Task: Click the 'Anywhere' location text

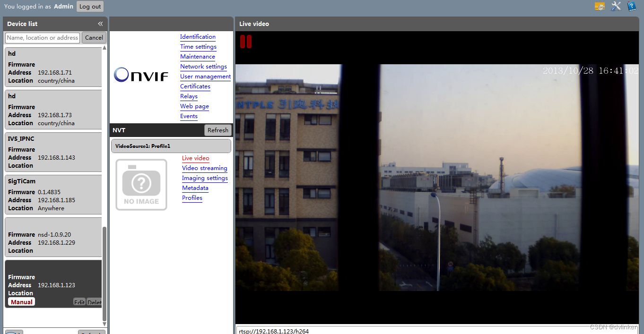Action: [x=51, y=208]
